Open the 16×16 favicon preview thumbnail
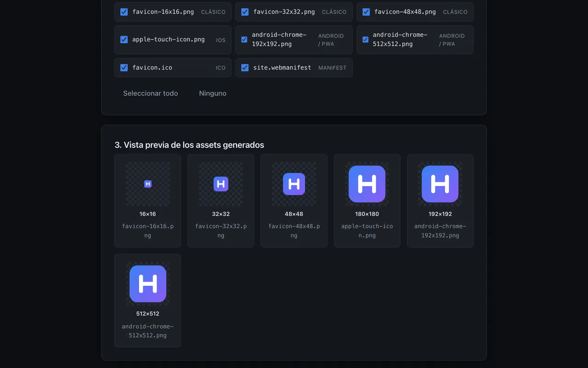Screen dimensions: 588x368 [147, 184]
